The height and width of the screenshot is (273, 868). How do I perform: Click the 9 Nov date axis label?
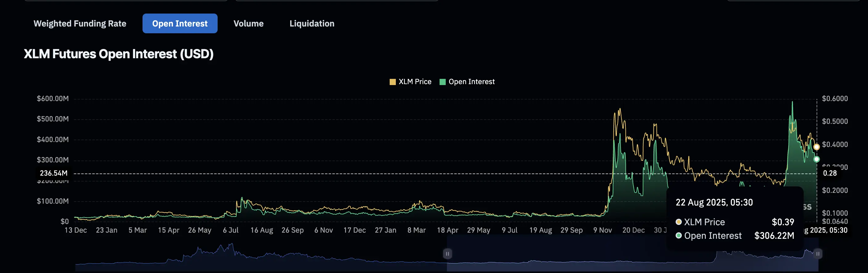click(x=602, y=230)
